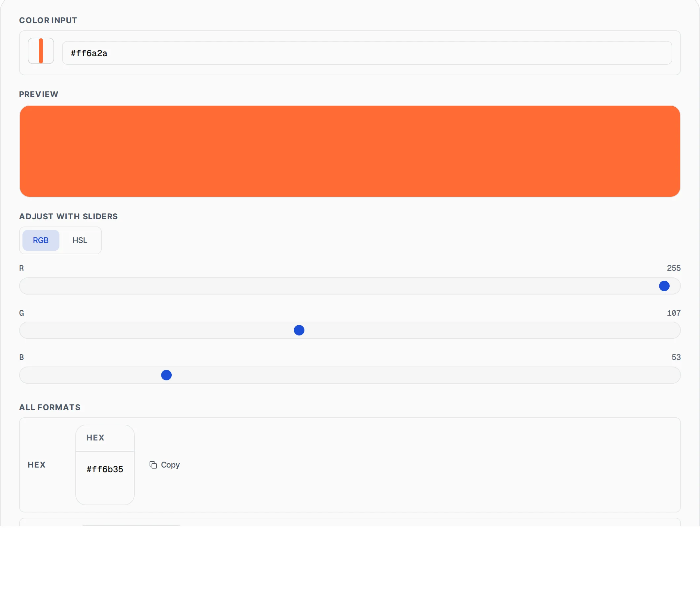Viewport: 700px width, 595px height.
Task: Click the R value 255
Action: coord(674,268)
